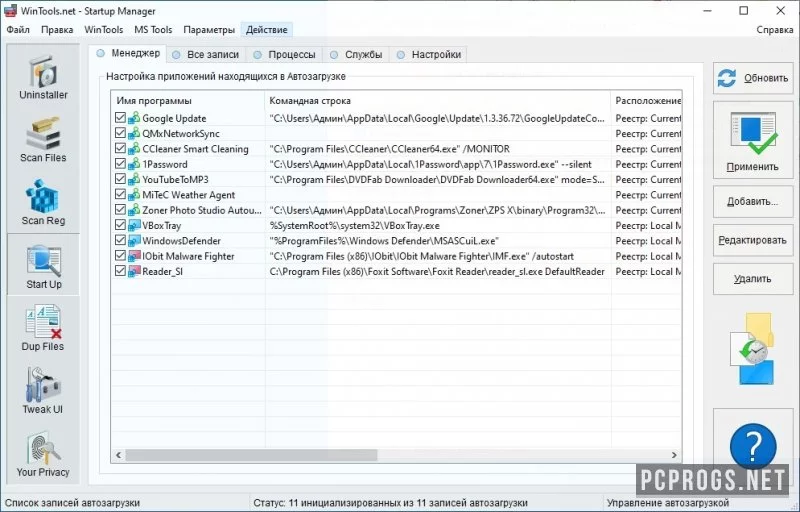This screenshot has width=800, height=512.
Task: Open the Правка menu
Action: [x=57, y=30]
